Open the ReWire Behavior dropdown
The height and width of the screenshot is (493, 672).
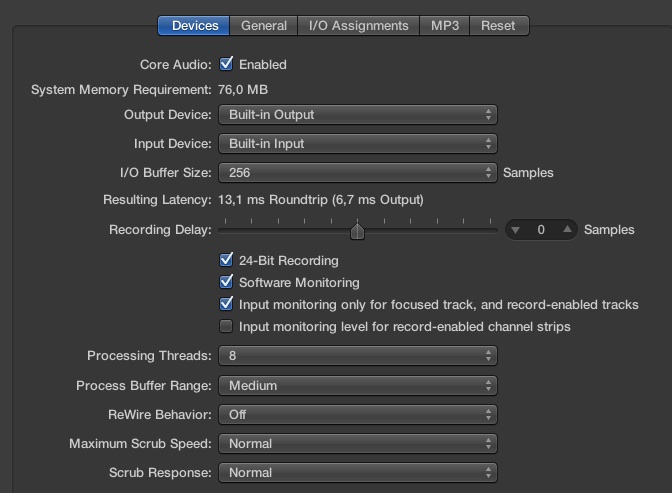click(357, 415)
